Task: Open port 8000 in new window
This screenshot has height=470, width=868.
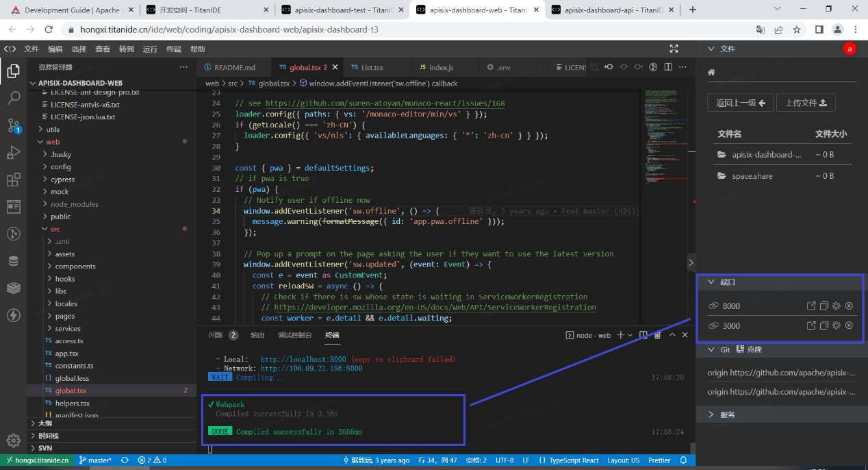Action: tap(811, 306)
